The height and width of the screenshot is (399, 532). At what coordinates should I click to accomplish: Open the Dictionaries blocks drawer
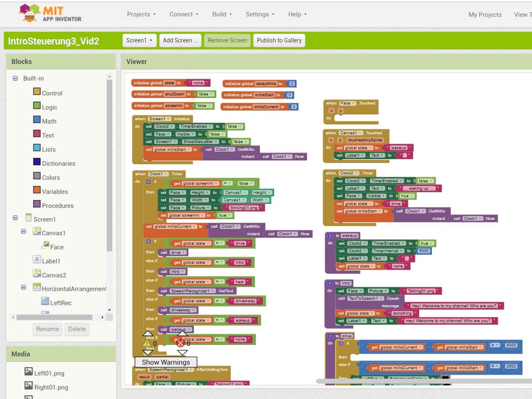pos(59,163)
